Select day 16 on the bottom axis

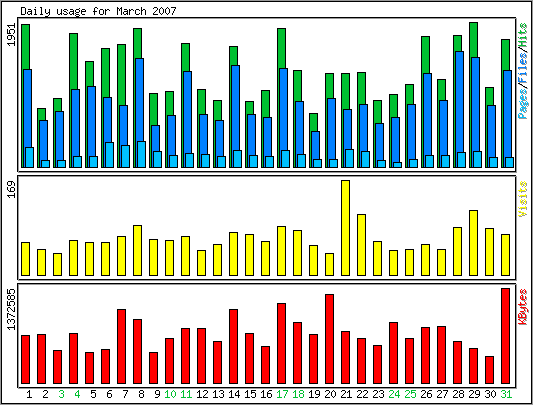266,394
